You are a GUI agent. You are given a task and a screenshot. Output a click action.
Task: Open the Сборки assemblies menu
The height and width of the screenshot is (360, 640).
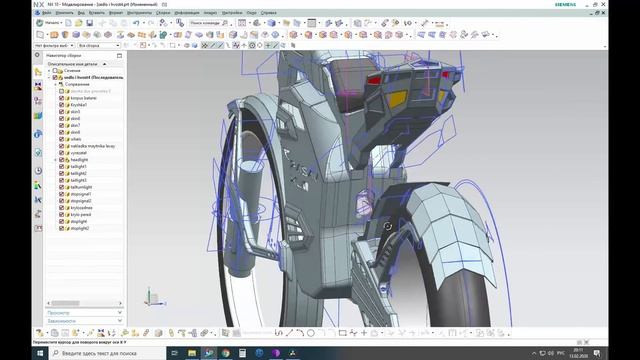(163, 13)
